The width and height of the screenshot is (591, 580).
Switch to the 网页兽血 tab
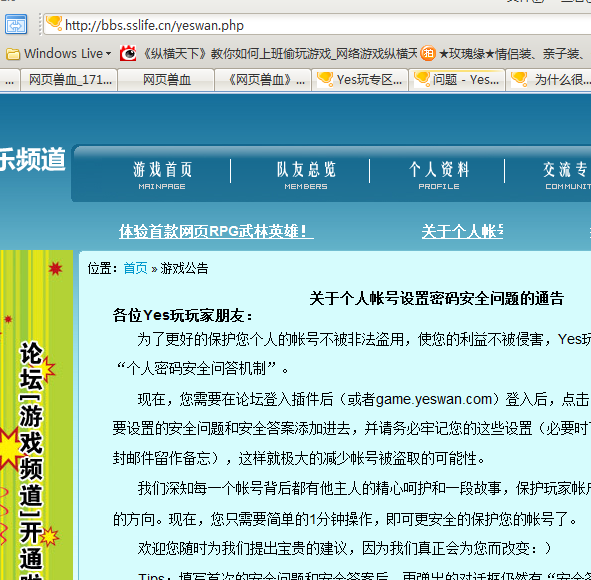click(166, 80)
